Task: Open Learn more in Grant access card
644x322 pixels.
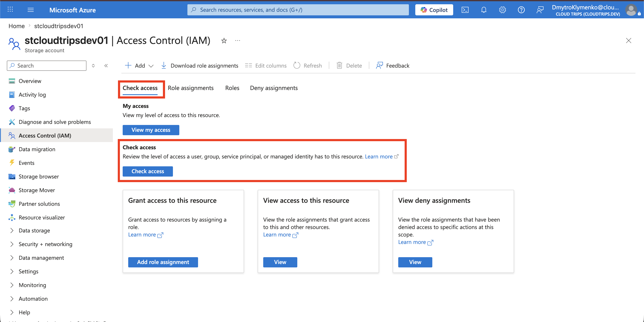Action: [x=145, y=235]
